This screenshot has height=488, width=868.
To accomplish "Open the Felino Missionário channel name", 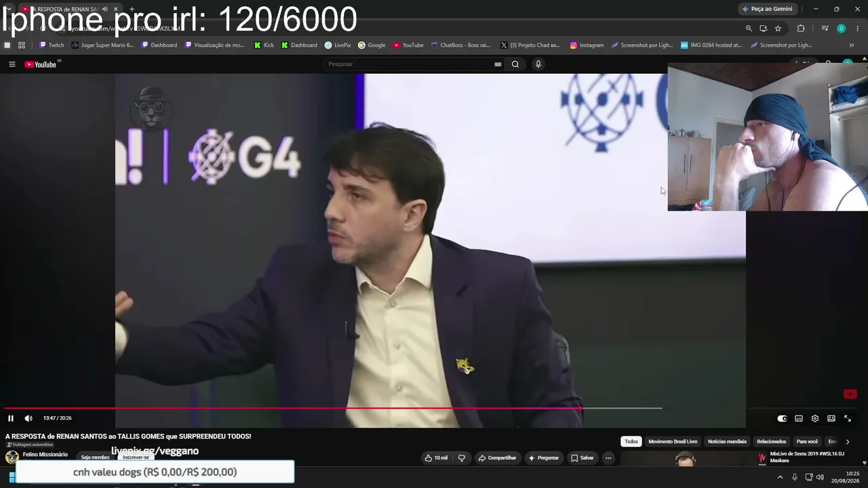I will 45,455.
